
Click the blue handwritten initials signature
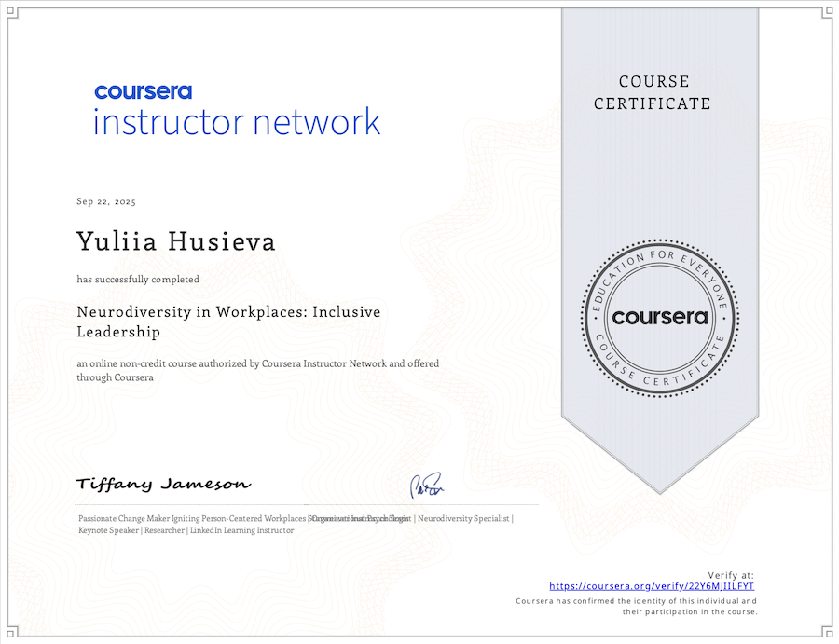click(x=427, y=486)
